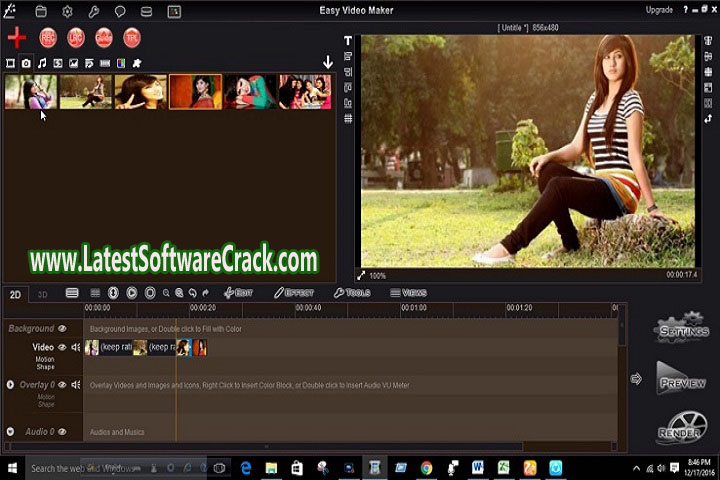Collapse the Audio 0 track arrow
The height and width of the screenshot is (480, 720).
(x=10, y=431)
